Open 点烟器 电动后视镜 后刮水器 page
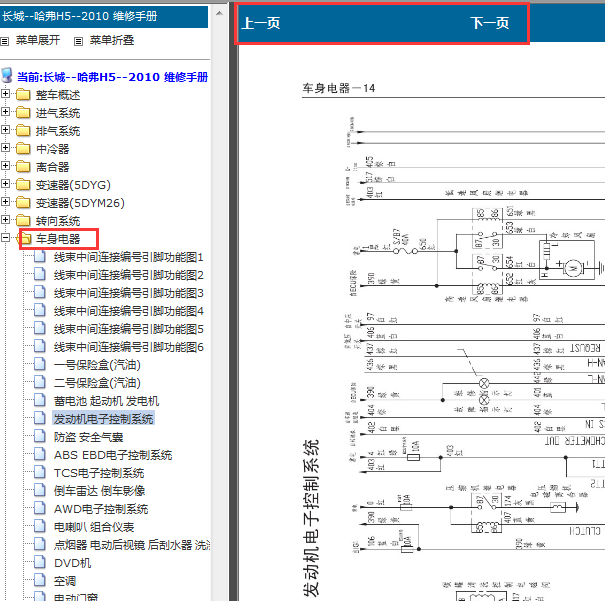605x601 pixels. (132, 545)
